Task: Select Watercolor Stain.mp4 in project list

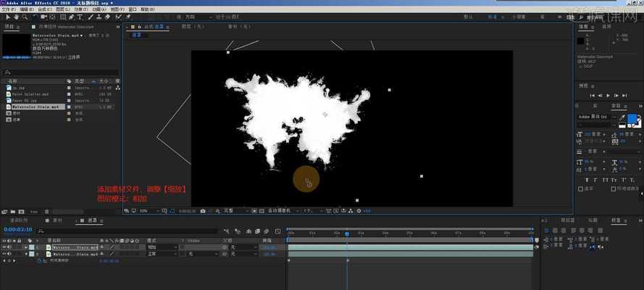Action: (x=35, y=107)
